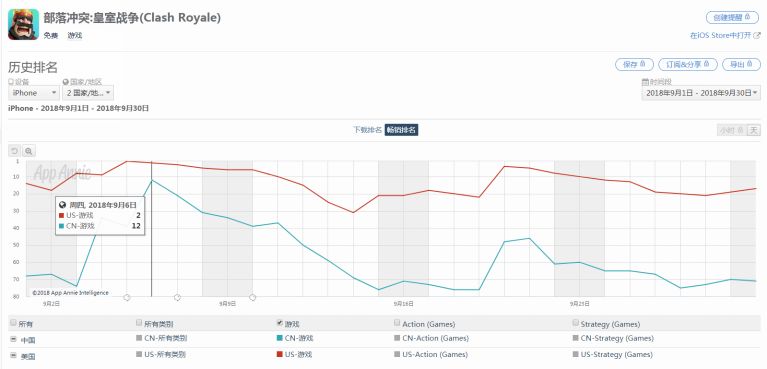Uncheck the 游戏 category checkbox

pos(279,323)
